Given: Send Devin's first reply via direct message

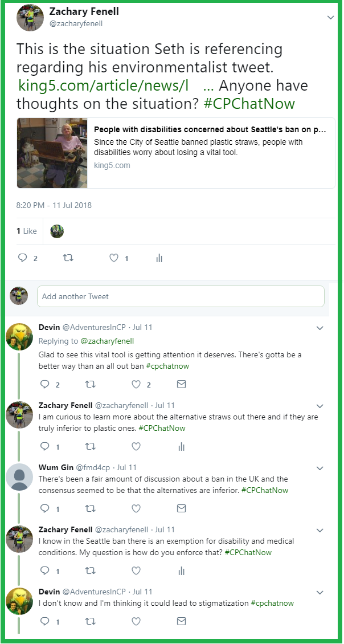Looking at the screenshot, I should click(x=181, y=385).
